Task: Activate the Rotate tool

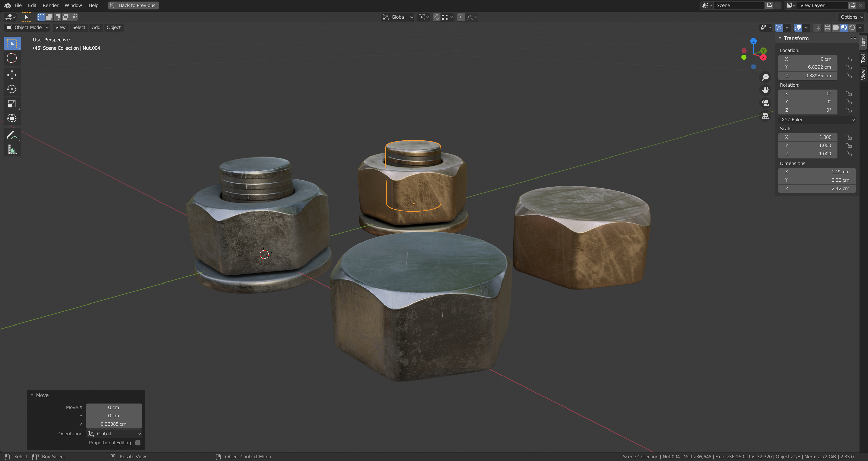Action: coord(12,89)
